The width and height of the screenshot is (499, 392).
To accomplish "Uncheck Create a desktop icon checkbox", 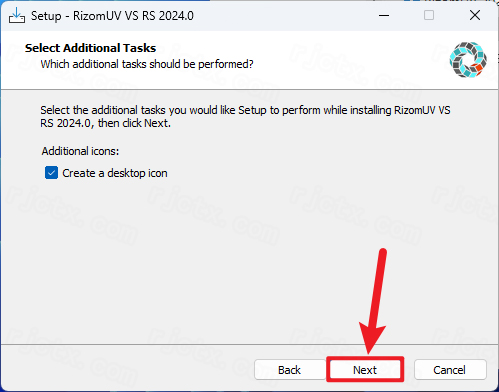I will click(x=51, y=173).
